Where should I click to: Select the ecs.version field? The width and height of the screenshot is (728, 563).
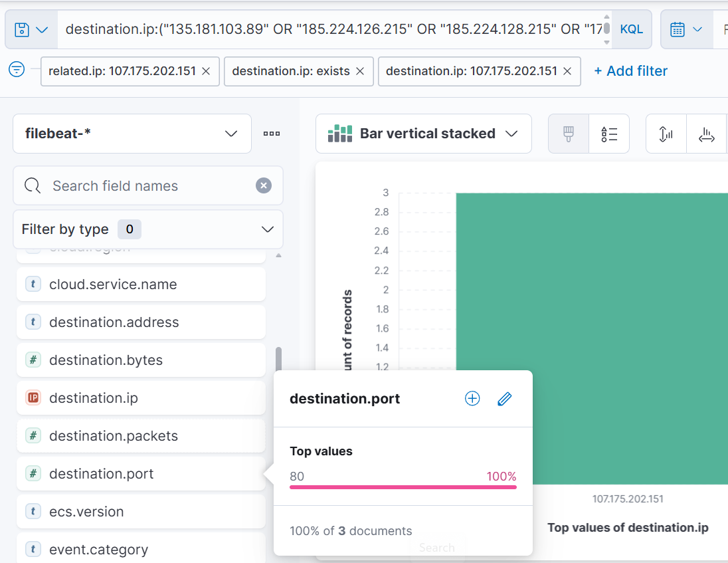coord(141,511)
